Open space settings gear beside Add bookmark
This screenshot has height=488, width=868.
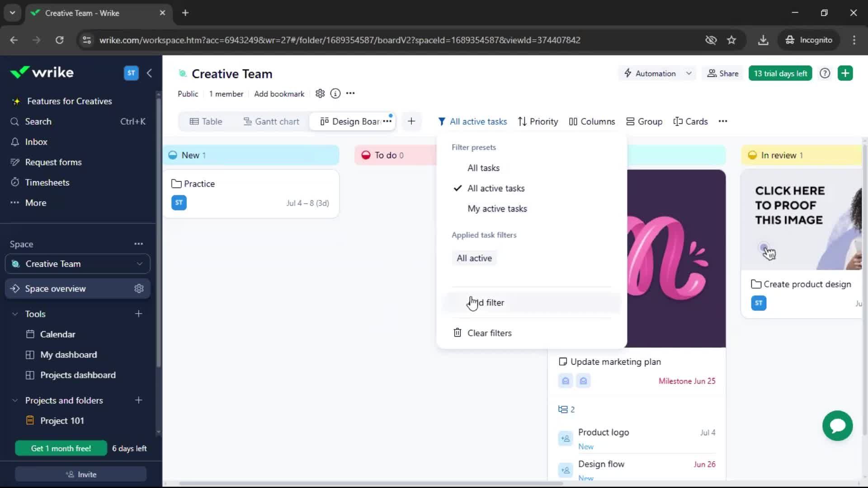tap(320, 94)
